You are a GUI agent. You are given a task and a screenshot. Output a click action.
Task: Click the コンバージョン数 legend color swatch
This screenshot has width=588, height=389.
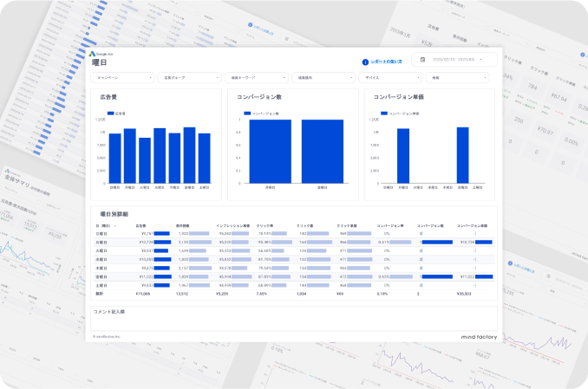pos(247,113)
